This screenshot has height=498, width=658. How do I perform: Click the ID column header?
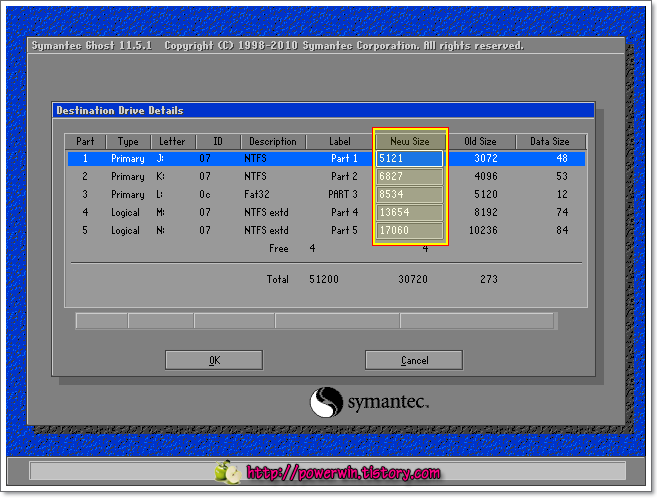[x=218, y=141]
